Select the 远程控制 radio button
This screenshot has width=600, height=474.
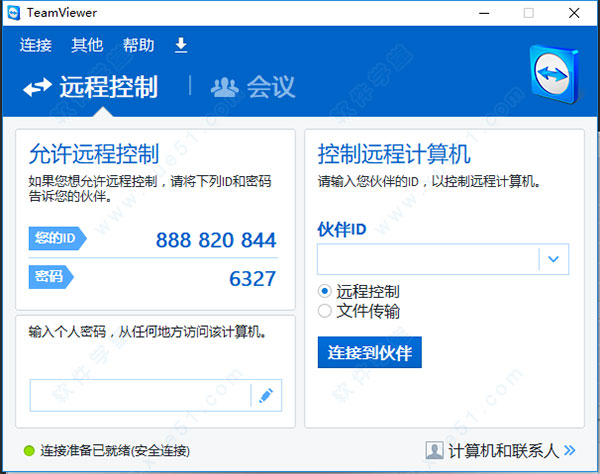[325, 291]
